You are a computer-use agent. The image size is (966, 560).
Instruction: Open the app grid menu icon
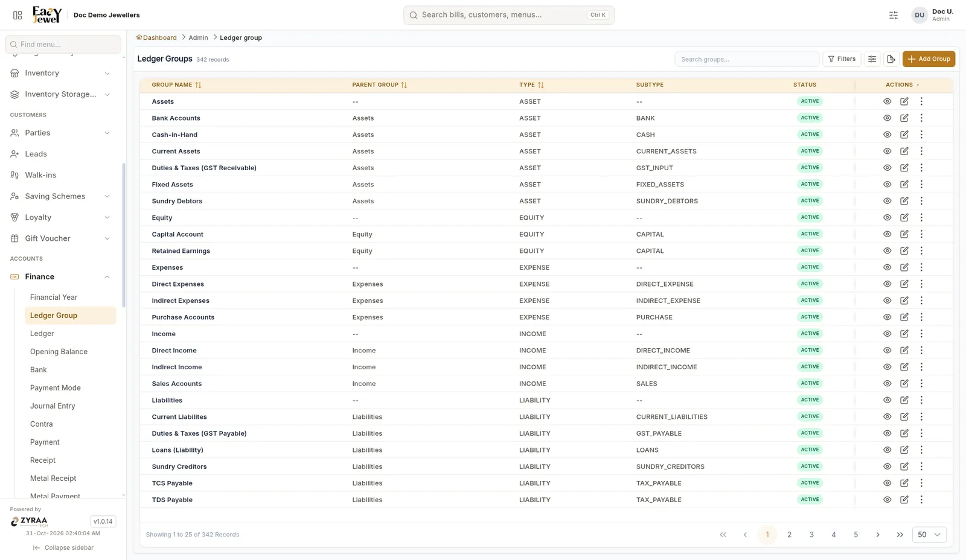click(18, 15)
